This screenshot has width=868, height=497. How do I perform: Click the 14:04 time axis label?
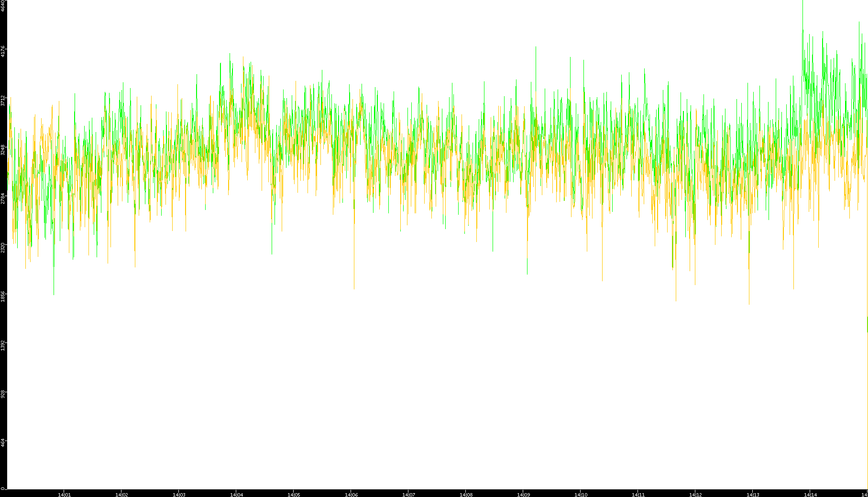click(x=236, y=495)
